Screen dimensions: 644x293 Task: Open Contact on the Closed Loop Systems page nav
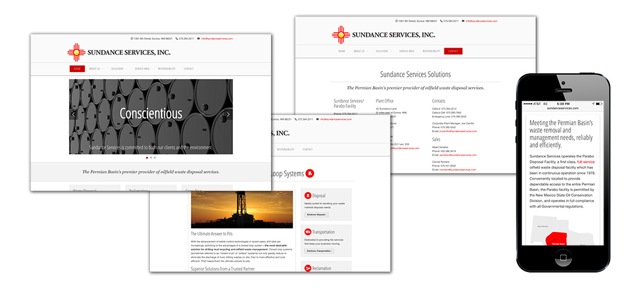(x=307, y=149)
